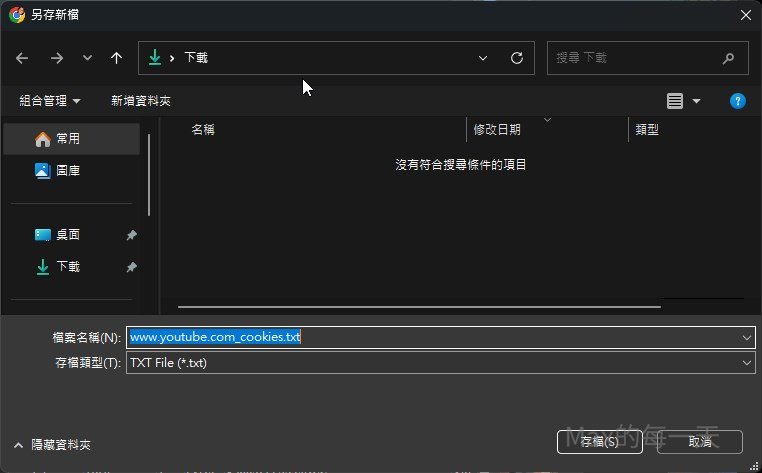Select Home in the navigation pane
The image size is (762, 473).
pos(68,139)
